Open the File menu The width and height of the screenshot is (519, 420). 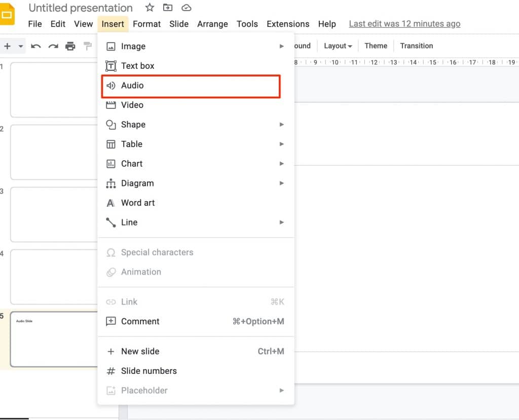point(35,24)
